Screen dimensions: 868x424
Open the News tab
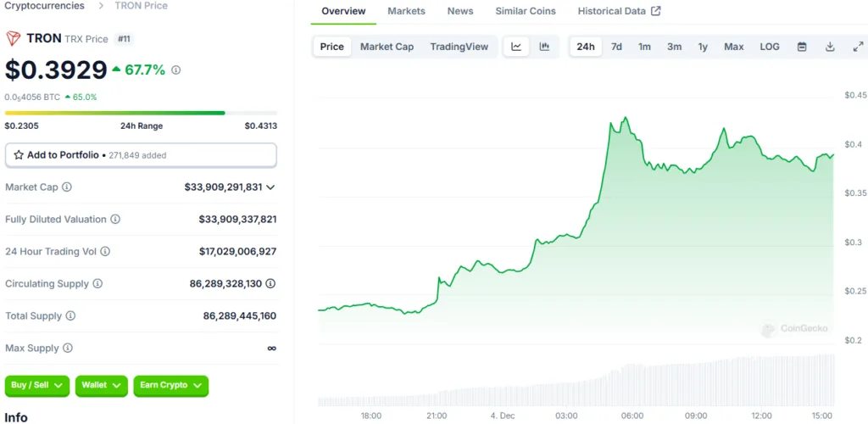coord(460,11)
